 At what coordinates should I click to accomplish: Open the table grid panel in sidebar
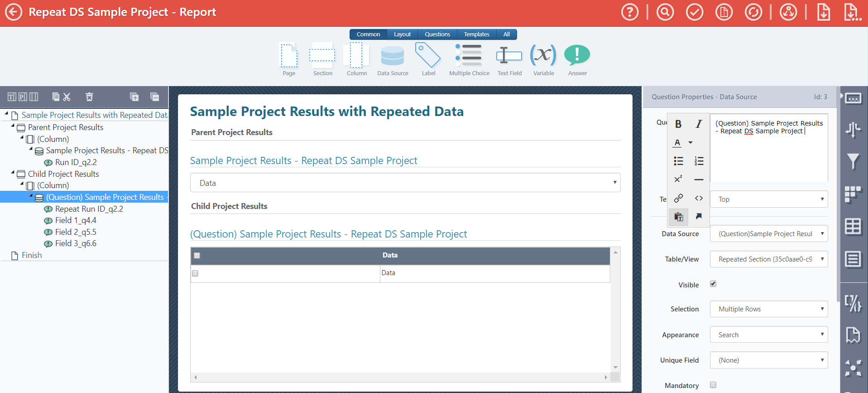[x=854, y=226]
